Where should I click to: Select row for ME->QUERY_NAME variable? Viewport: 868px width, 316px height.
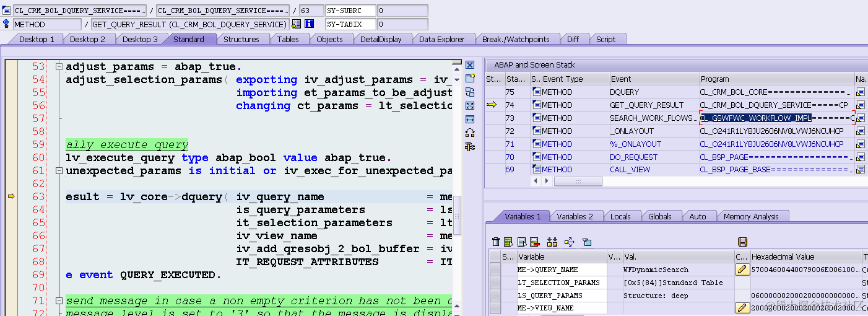tap(495, 270)
